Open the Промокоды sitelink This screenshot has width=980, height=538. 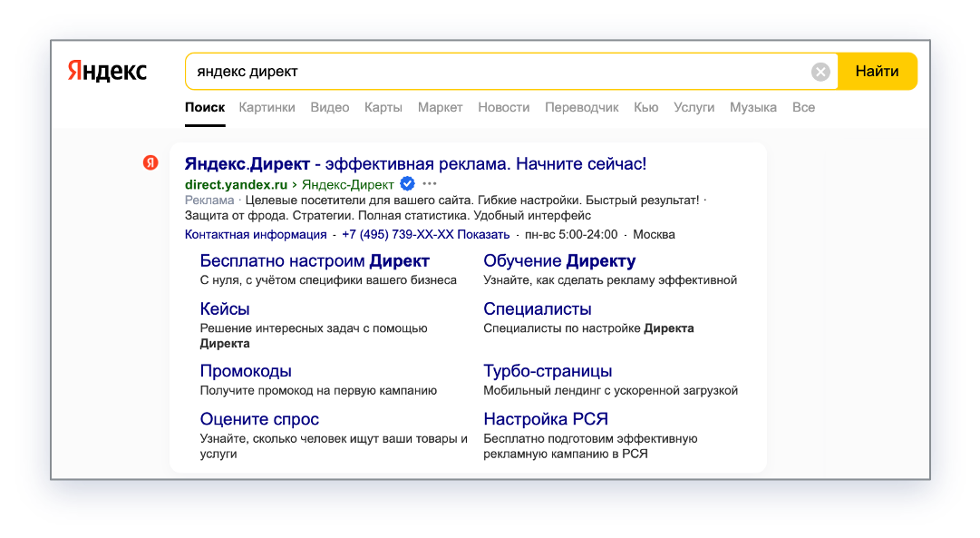tap(246, 371)
